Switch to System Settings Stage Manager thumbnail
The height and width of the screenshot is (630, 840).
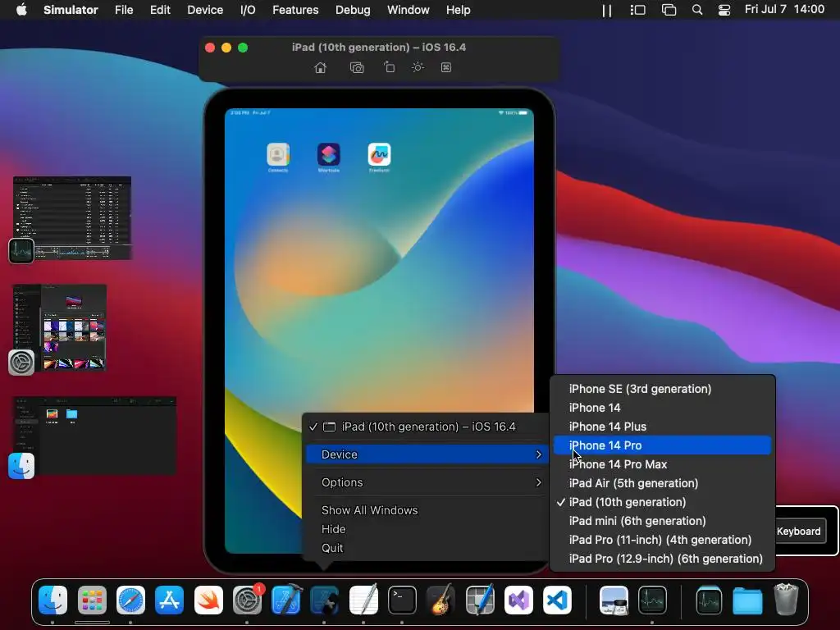click(59, 328)
